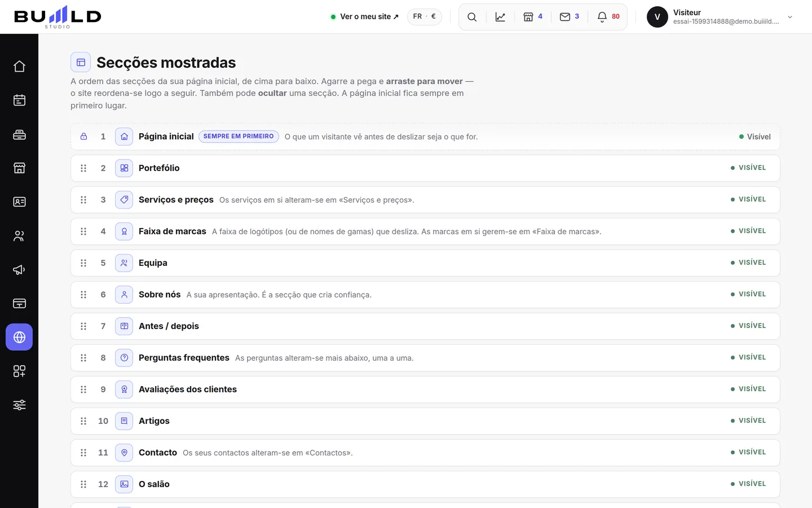The width and height of the screenshot is (812, 508).
Task: Click the visitor email address text
Action: pyautogui.click(x=726, y=21)
